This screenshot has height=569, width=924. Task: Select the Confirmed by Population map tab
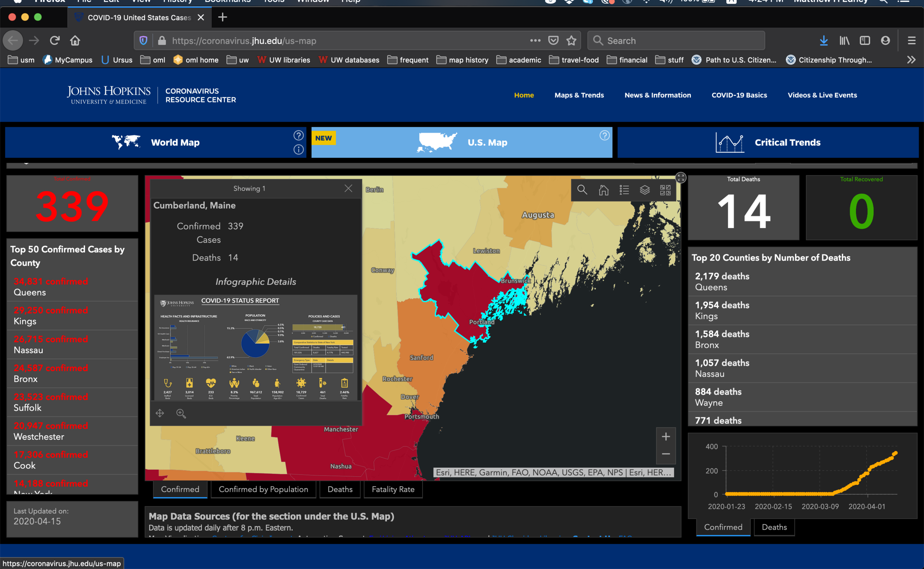click(x=263, y=489)
